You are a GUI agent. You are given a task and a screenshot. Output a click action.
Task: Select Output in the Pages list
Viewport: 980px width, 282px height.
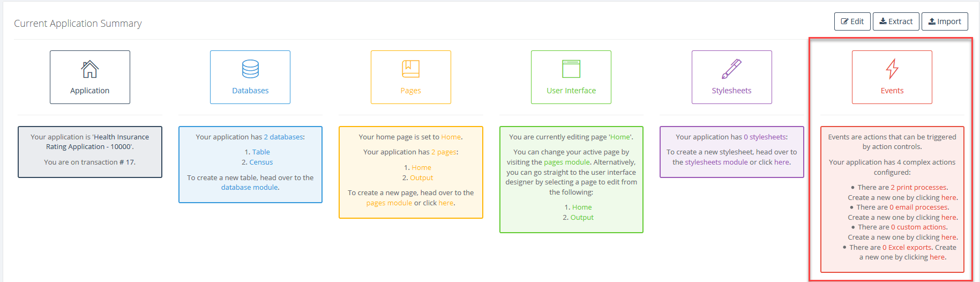421,178
